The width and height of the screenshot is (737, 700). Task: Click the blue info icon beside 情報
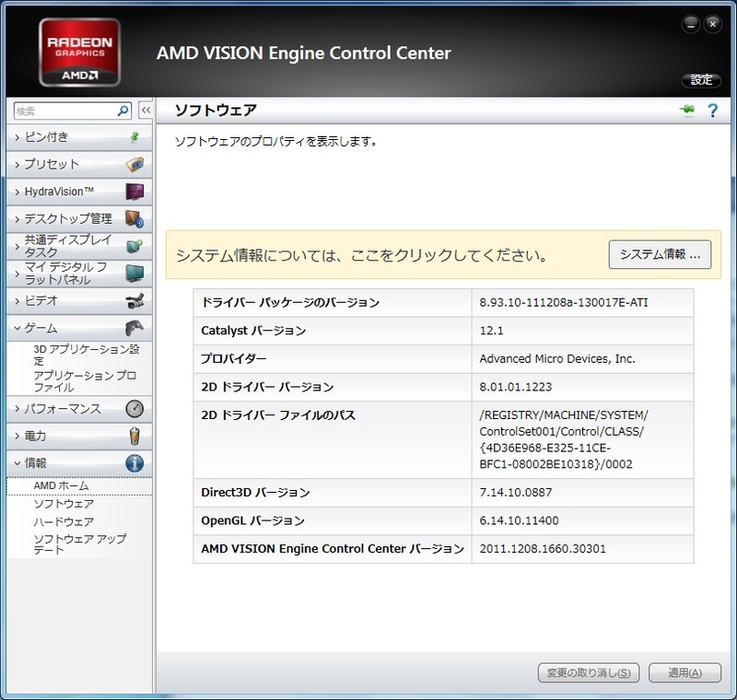(135, 463)
